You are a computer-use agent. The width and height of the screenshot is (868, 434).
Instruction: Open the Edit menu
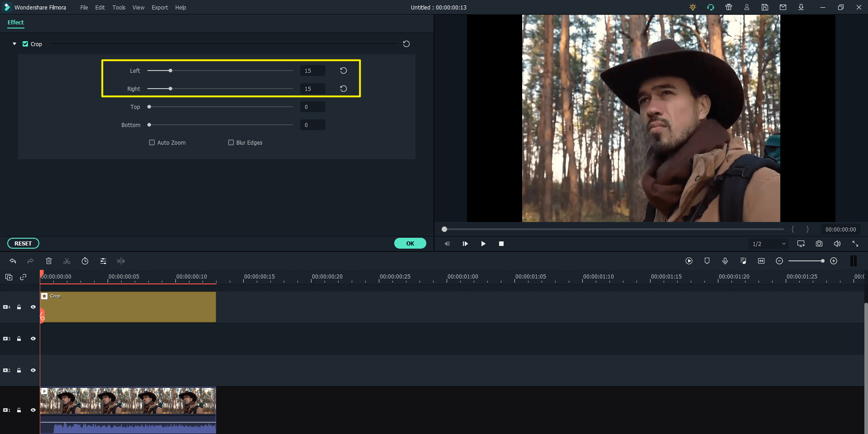tap(100, 7)
